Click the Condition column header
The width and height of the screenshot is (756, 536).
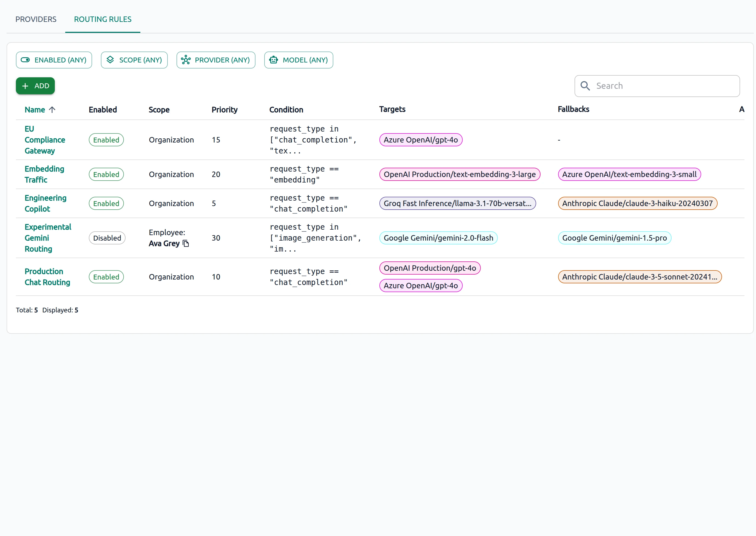[286, 110]
